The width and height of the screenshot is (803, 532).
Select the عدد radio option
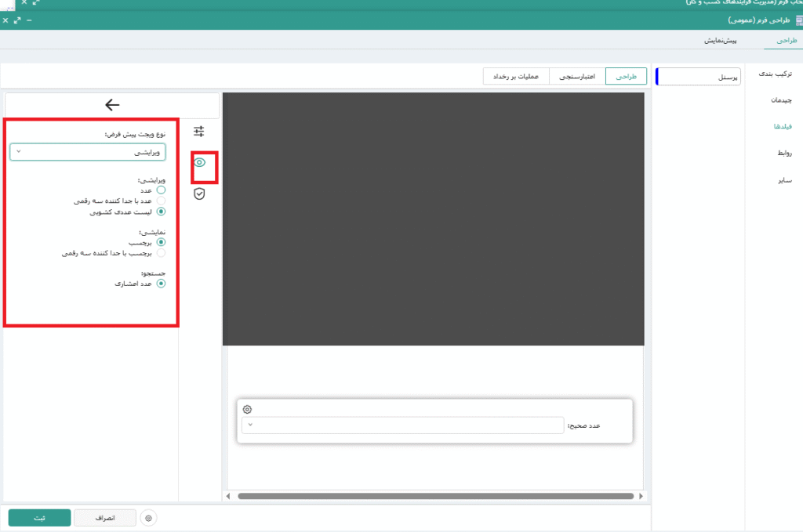(162, 190)
